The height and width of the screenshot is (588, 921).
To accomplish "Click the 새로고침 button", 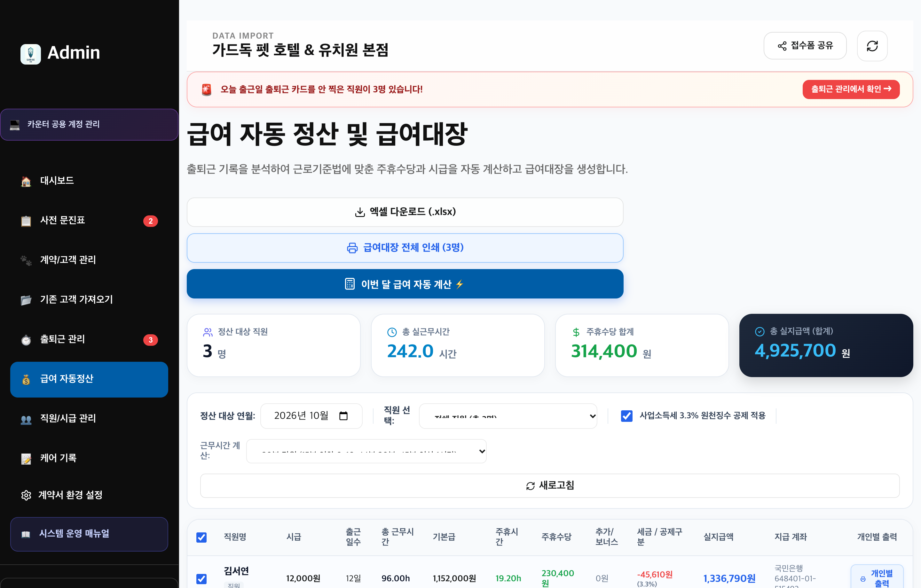I will (550, 485).
